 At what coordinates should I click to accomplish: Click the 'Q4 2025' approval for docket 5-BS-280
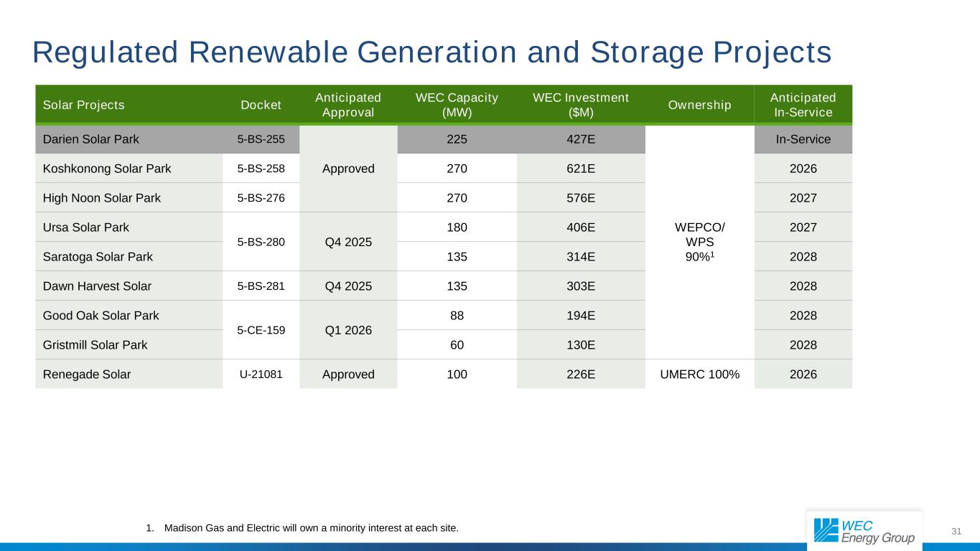[348, 242]
